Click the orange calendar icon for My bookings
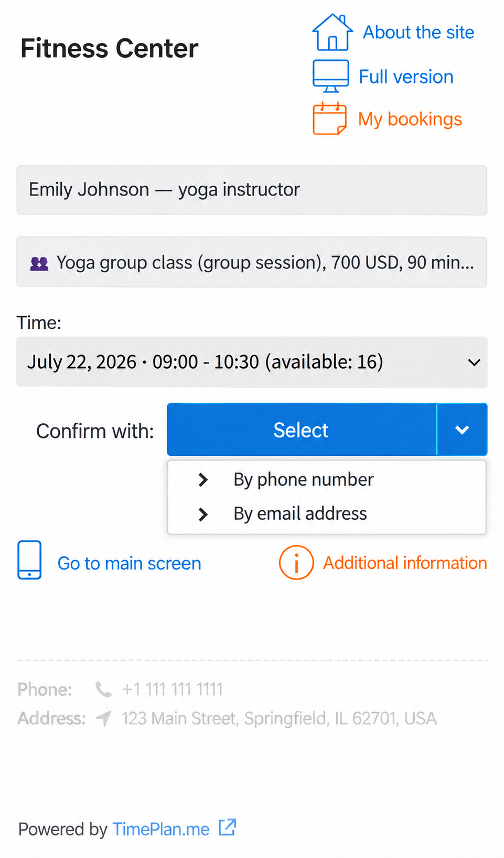Image resolution: width=504 pixels, height=858 pixels. pos(330,119)
